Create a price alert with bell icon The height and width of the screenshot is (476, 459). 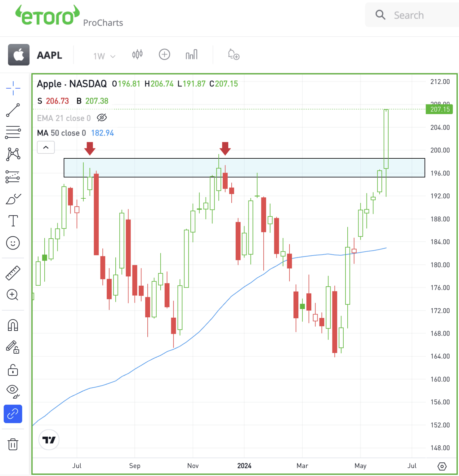click(x=234, y=55)
